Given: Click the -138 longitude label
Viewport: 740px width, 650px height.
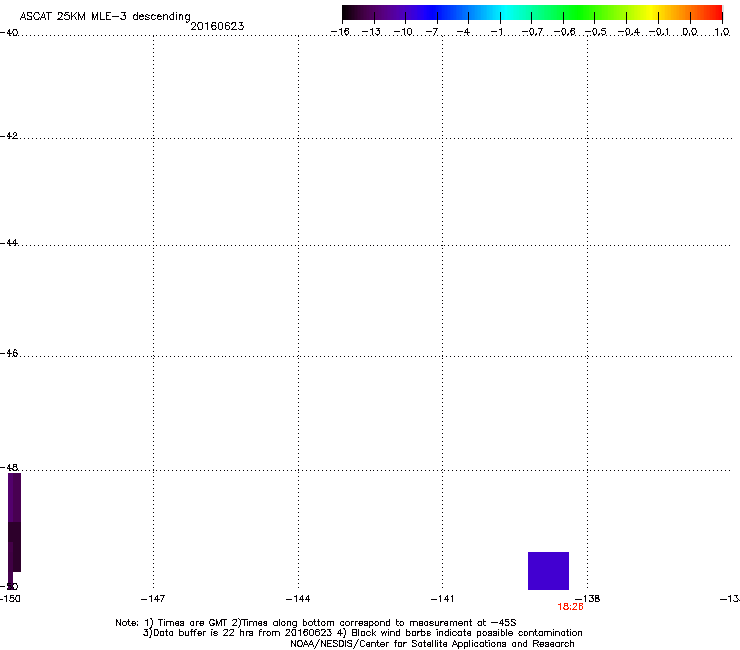Looking at the screenshot, I should [x=588, y=599].
